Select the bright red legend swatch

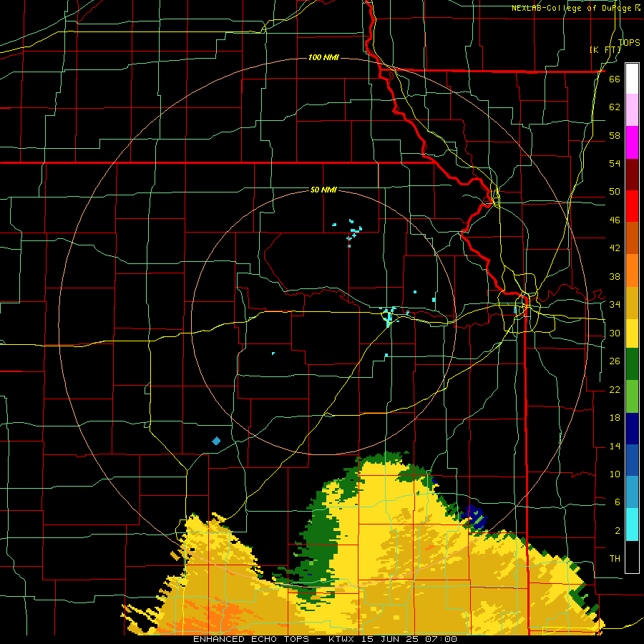pos(632,206)
